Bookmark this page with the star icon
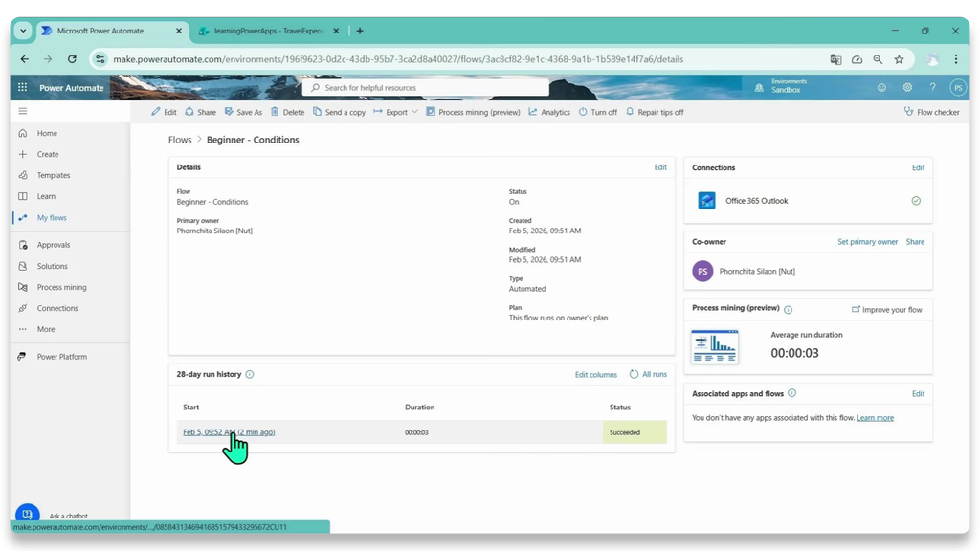This screenshot has height=551, width=980. coord(899,59)
